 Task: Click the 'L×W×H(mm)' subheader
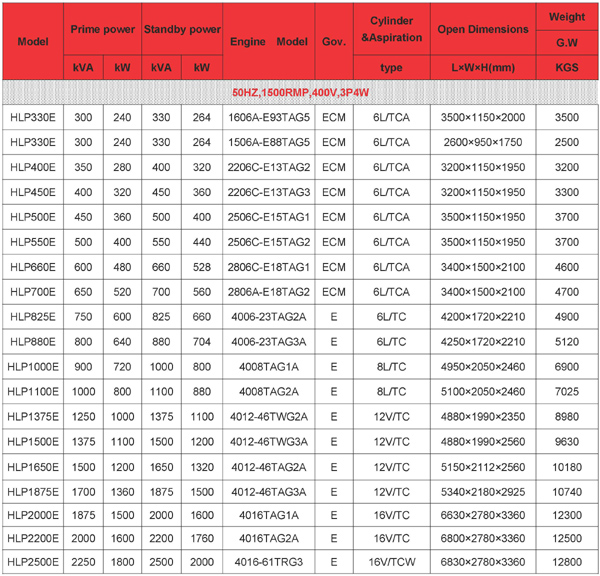coord(483,67)
